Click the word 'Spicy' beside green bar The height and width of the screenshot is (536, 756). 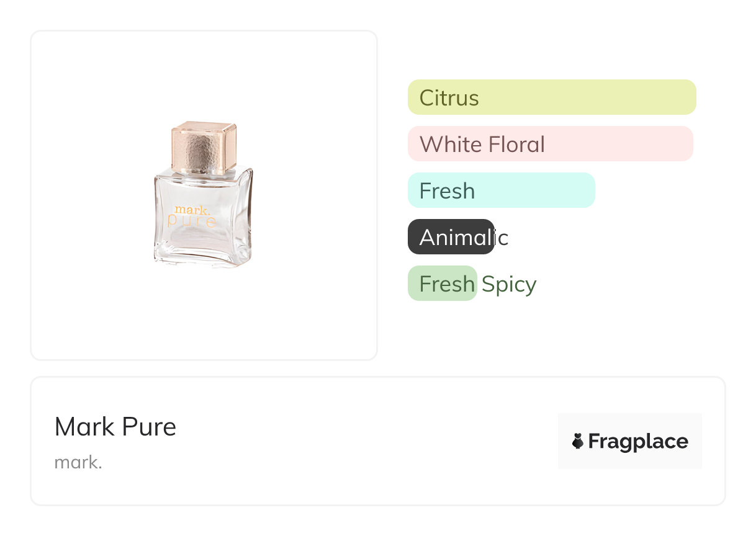click(509, 284)
